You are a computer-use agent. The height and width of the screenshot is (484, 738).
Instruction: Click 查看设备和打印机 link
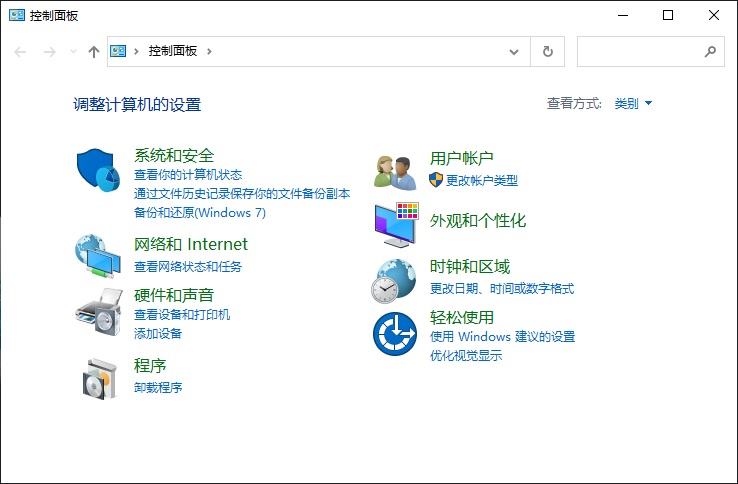182,315
